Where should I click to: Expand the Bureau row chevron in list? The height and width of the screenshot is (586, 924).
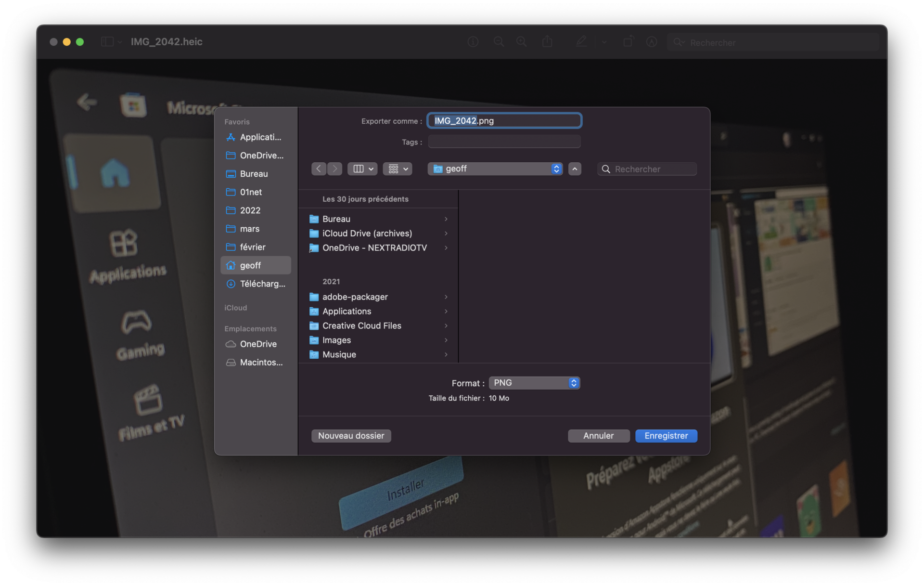click(x=446, y=219)
